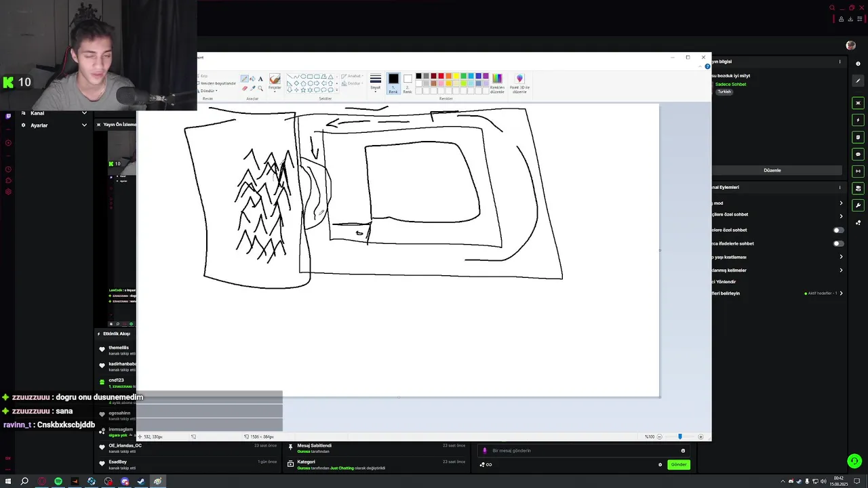Click the Turkish language tag
868x488 pixels.
[724, 91]
